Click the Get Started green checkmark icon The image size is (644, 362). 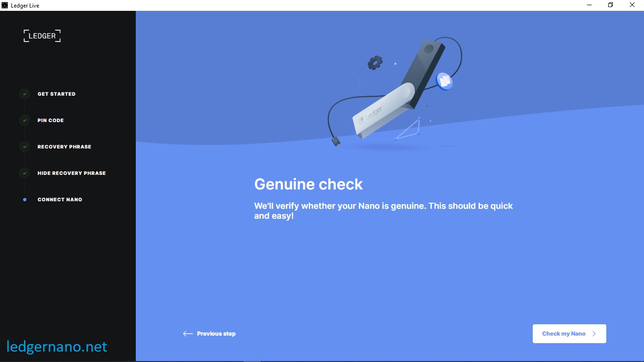pyautogui.click(x=25, y=94)
